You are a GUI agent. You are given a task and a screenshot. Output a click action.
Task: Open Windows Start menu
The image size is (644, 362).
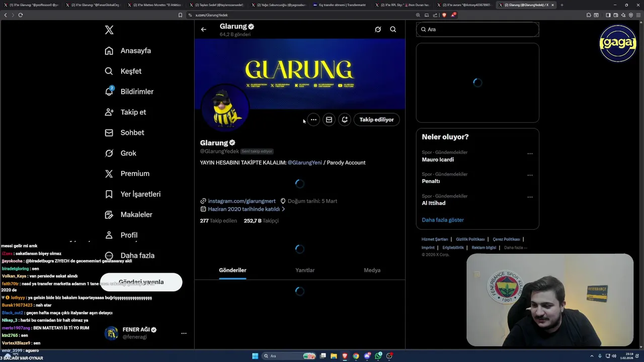coord(255,356)
